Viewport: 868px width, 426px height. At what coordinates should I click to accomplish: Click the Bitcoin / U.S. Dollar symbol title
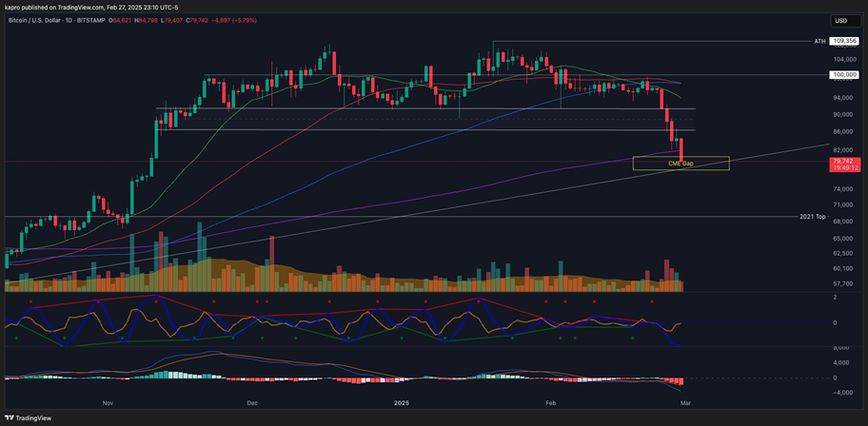tap(42, 18)
